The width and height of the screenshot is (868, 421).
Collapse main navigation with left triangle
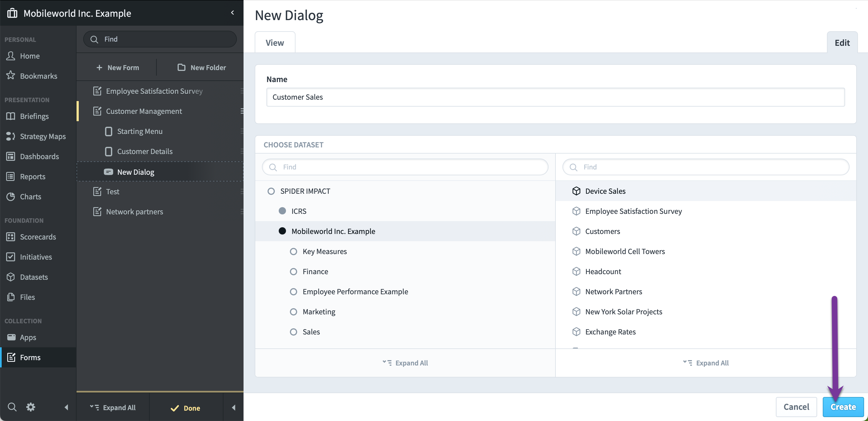tap(66, 407)
